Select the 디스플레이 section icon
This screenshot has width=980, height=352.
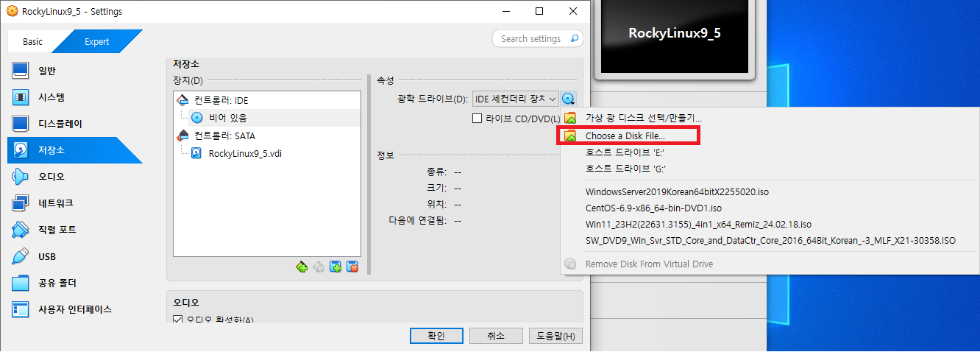coord(21,124)
